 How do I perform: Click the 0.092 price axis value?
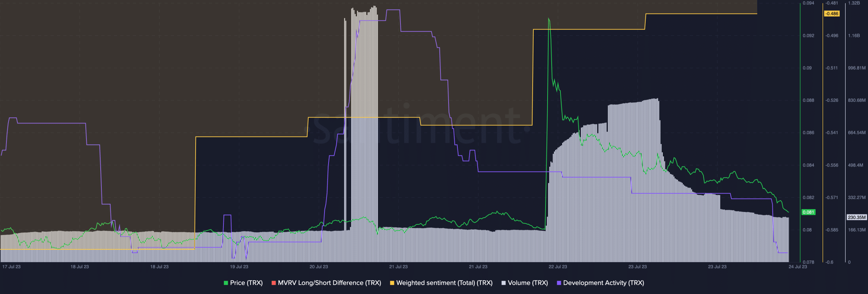[x=808, y=36]
